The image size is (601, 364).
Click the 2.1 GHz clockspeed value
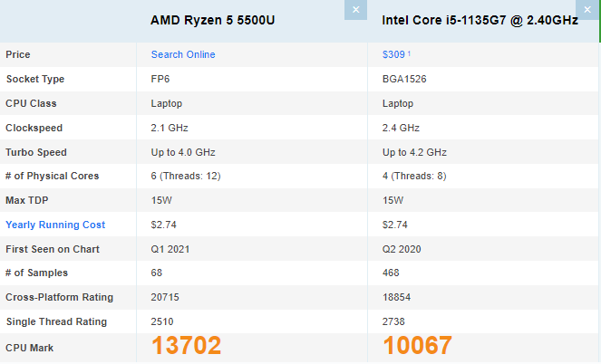[x=170, y=128]
